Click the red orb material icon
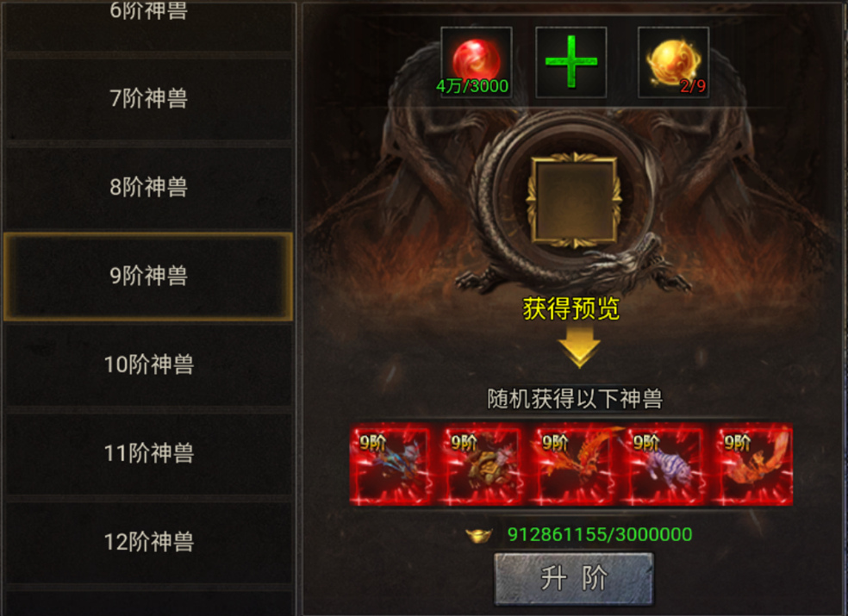 476,62
